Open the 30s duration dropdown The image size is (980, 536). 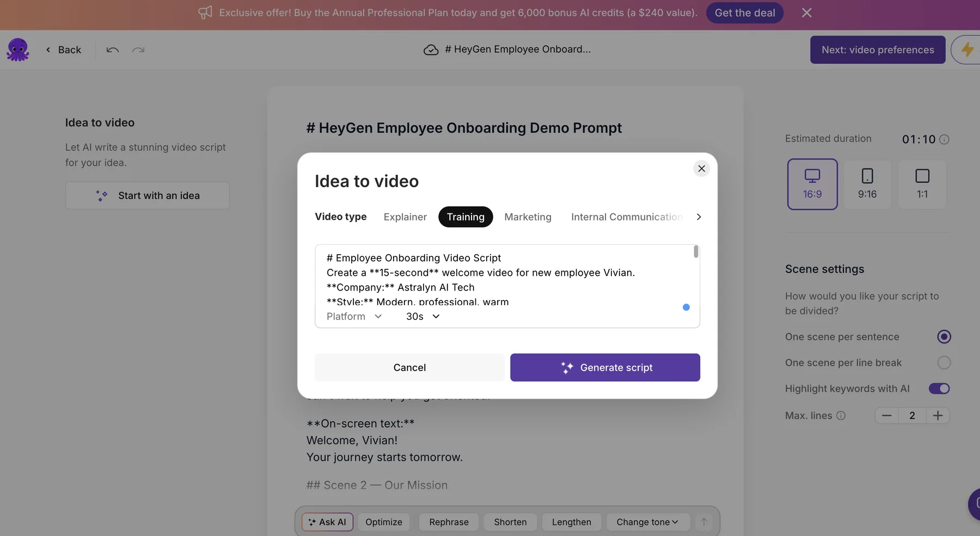tap(422, 317)
